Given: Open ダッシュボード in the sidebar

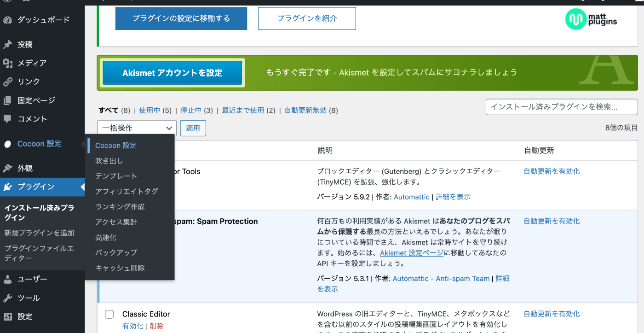Looking at the screenshot, I should 44,20.
